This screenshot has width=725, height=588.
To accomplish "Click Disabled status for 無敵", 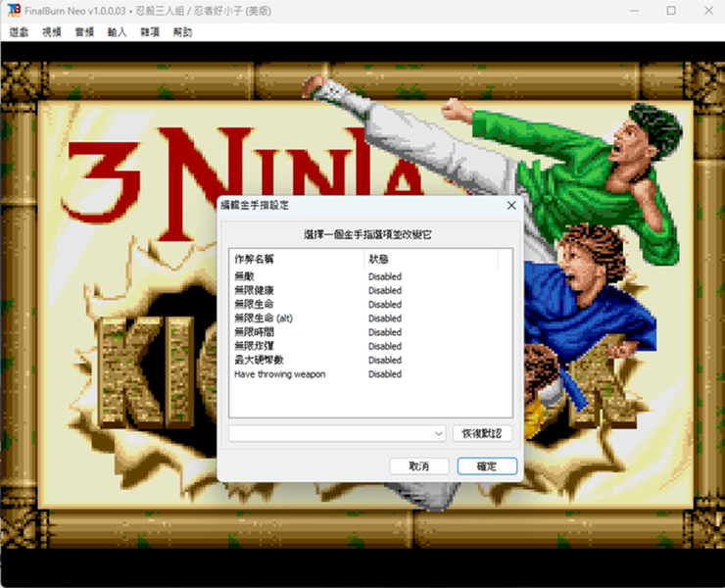I will [385, 276].
